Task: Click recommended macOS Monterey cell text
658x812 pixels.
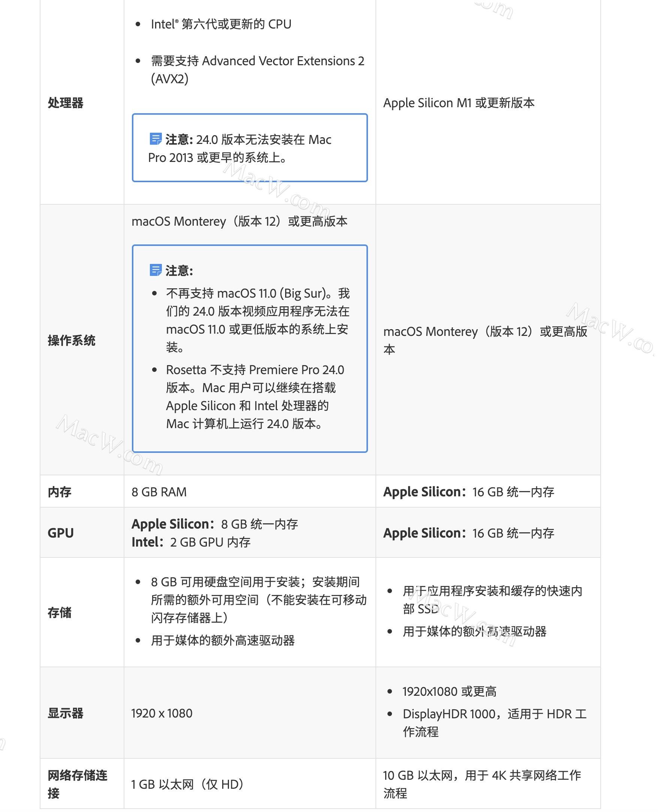Action: [x=485, y=340]
